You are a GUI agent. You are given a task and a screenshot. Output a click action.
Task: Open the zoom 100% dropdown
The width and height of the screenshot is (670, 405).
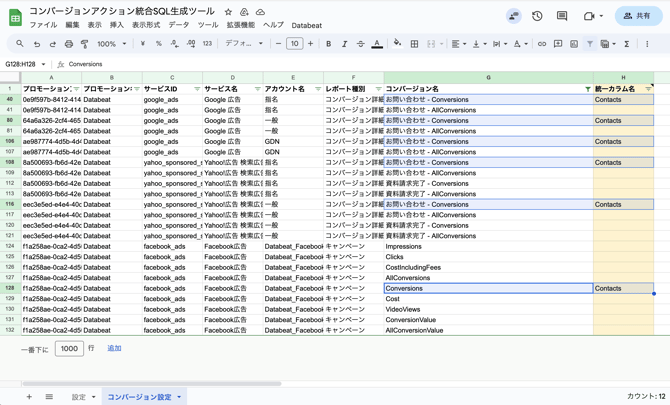coord(110,44)
